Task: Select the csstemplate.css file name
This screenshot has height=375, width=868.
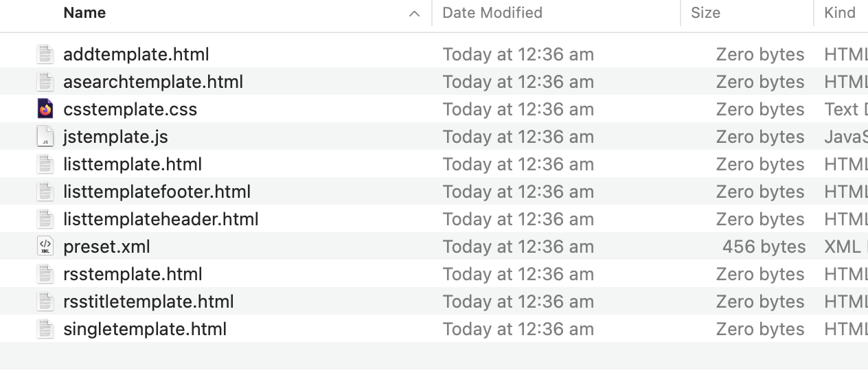Action: [x=130, y=109]
